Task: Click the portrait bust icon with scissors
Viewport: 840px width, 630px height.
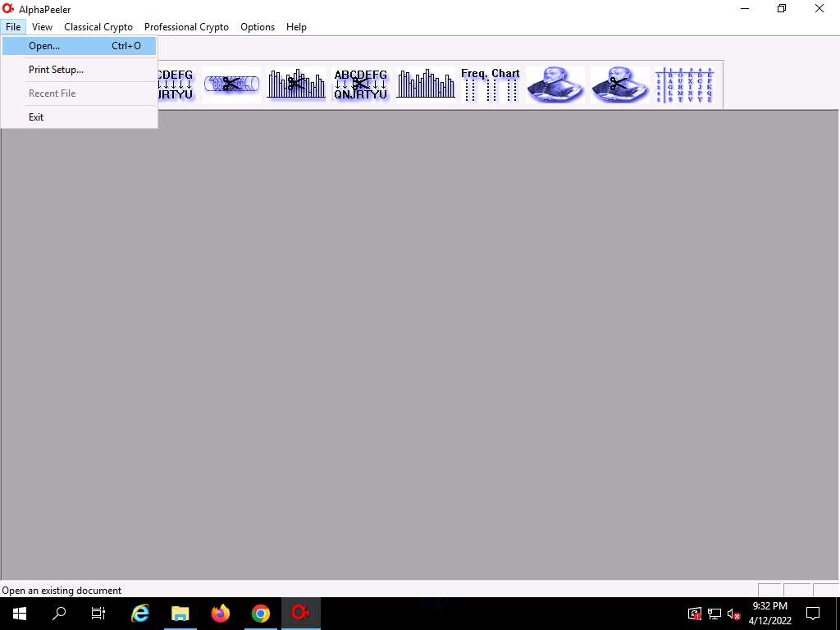Action: [619, 84]
